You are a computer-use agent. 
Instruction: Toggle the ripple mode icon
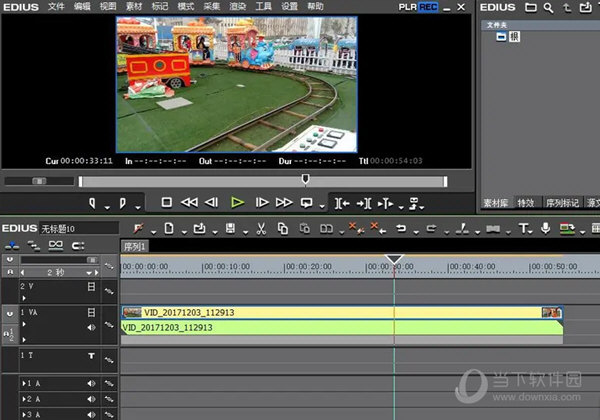tap(34, 246)
